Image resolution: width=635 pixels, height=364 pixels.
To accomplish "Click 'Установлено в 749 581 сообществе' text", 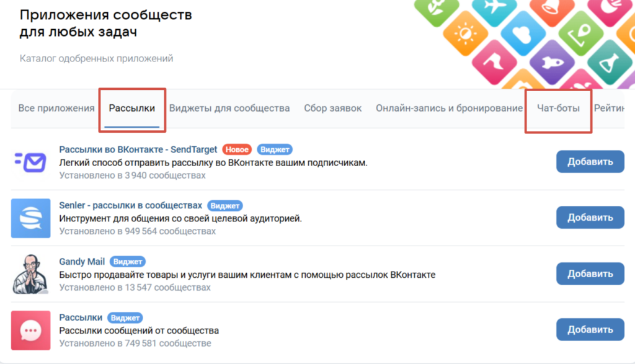I will 135,344.
